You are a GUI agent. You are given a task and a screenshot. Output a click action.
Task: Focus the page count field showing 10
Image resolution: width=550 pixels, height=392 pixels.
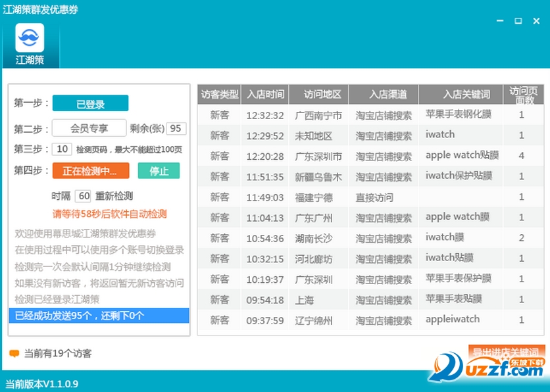(x=62, y=149)
